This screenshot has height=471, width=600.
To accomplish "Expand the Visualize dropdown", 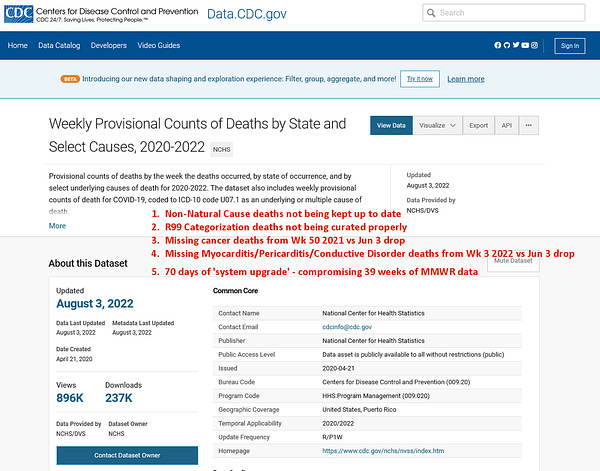I will [437, 125].
